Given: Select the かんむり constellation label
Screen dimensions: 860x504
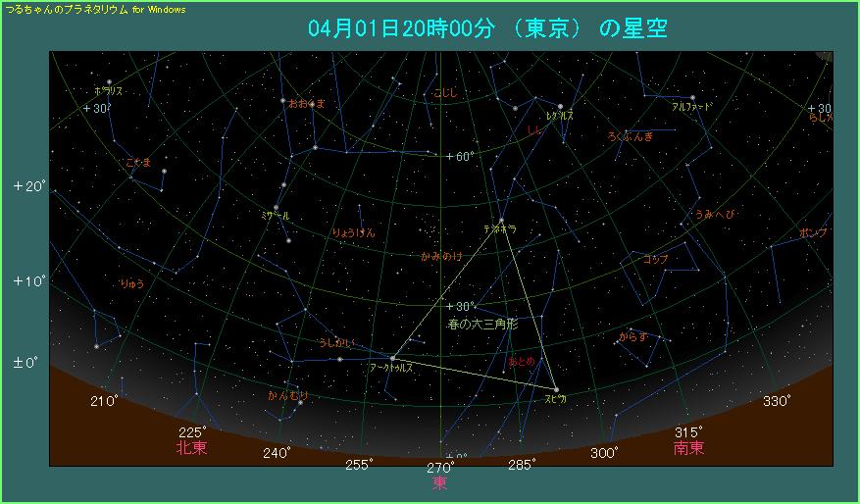Looking at the screenshot, I should pos(288,395).
